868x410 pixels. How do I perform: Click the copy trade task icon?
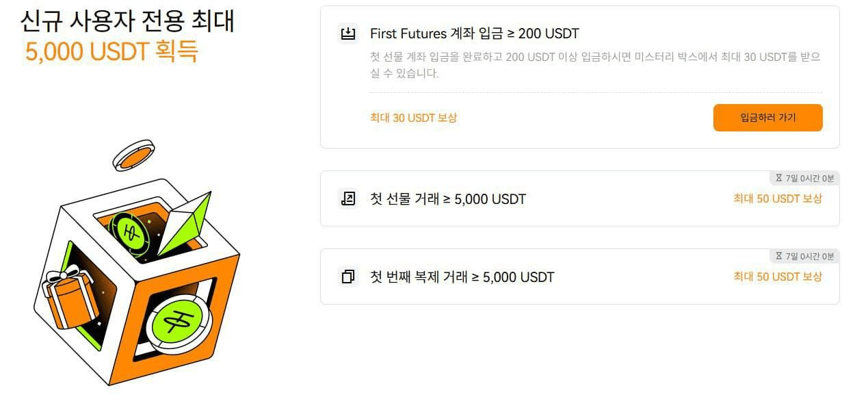click(347, 277)
